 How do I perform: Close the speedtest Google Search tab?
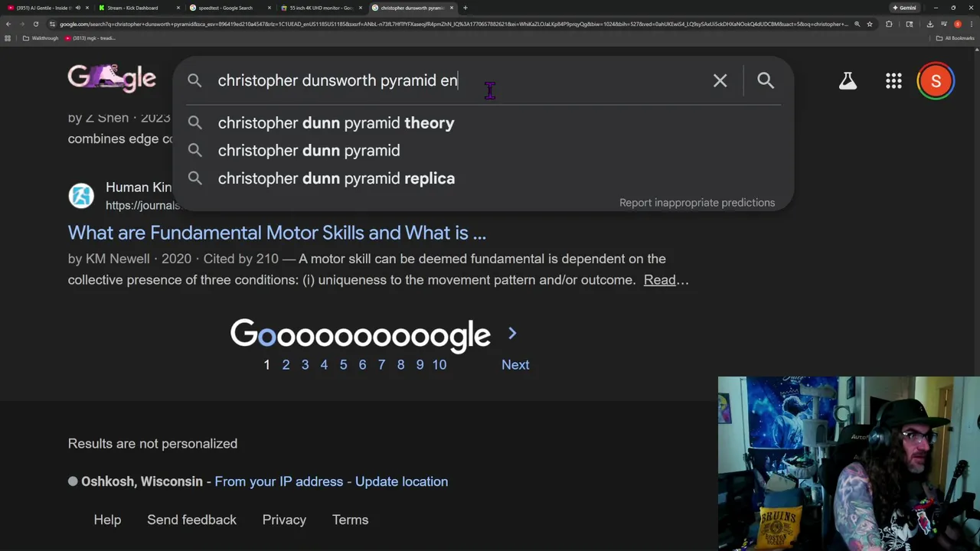click(269, 8)
